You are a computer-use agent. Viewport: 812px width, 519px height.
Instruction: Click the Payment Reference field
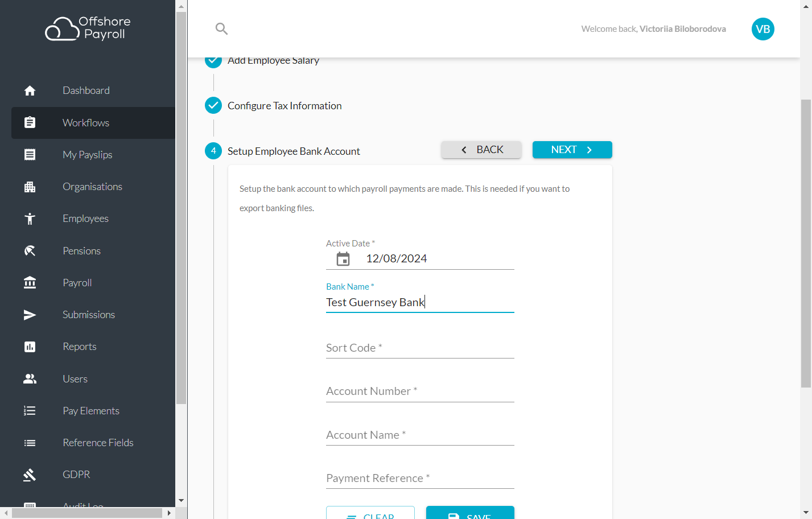click(420, 478)
